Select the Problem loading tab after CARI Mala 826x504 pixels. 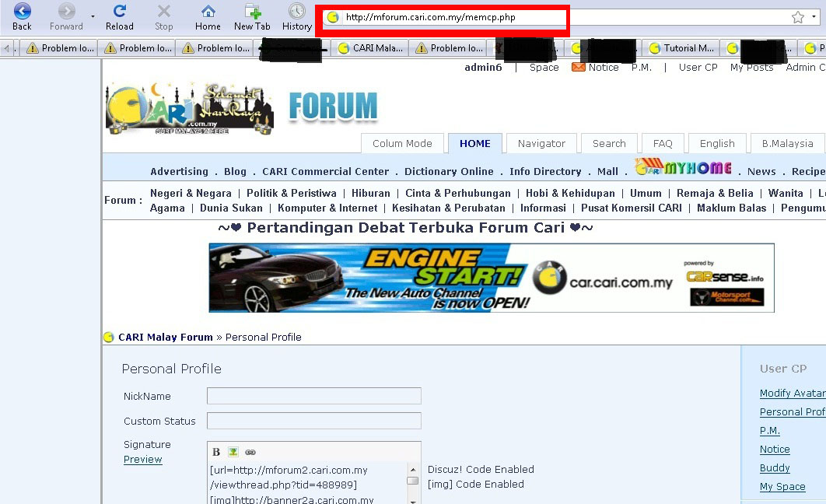point(449,48)
